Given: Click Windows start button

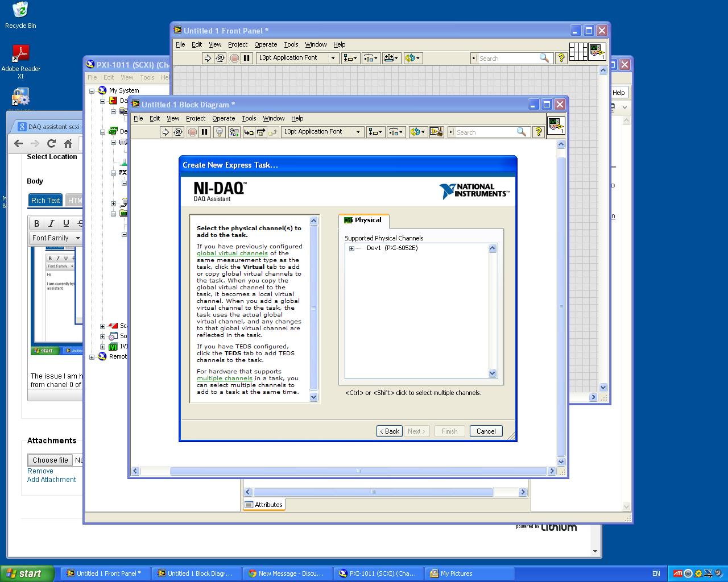Looking at the screenshot, I should point(27,573).
